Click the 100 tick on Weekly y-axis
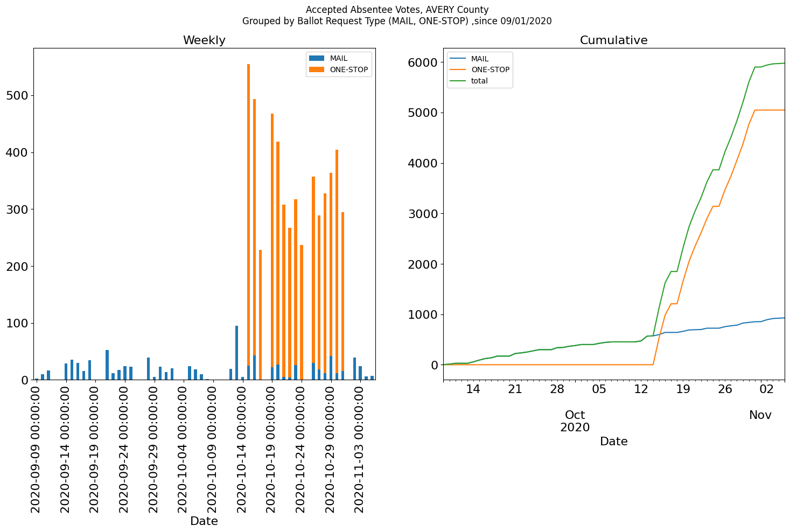This screenshot has width=790, height=532. (16, 324)
